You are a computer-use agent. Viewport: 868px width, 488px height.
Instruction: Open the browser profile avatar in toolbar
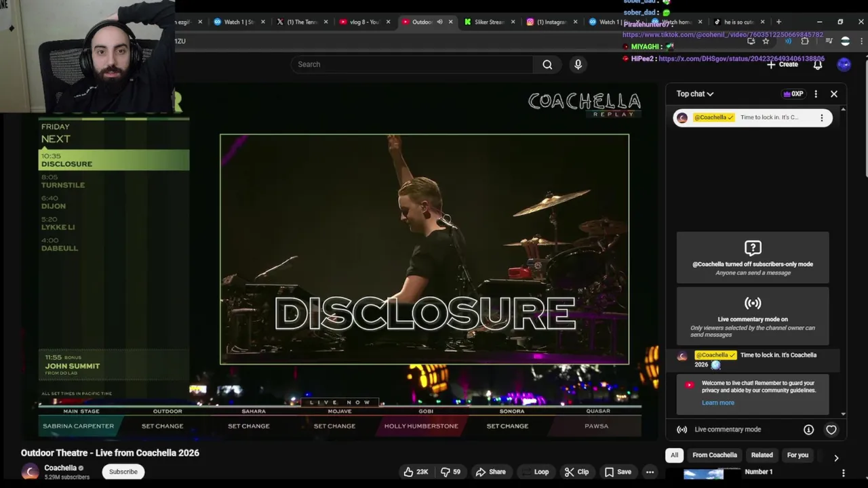(x=845, y=41)
